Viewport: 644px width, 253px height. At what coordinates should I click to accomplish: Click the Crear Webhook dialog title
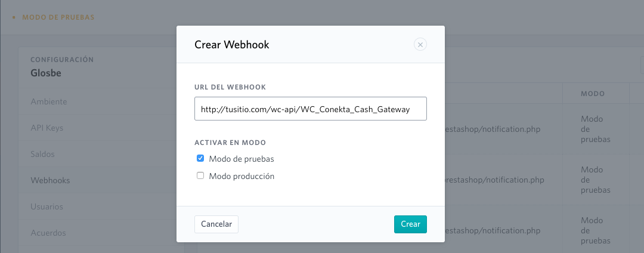[232, 45]
